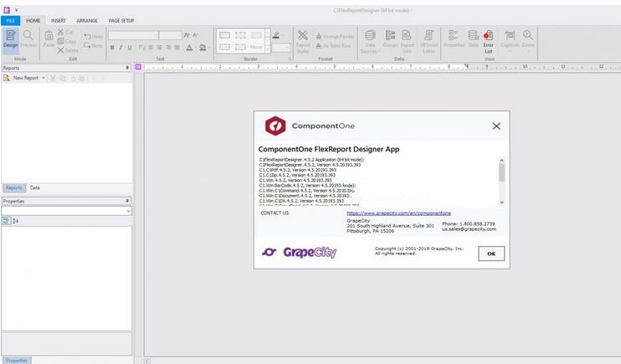Toggle bold formatting
This screenshot has width=621, height=364.
pos(112,48)
